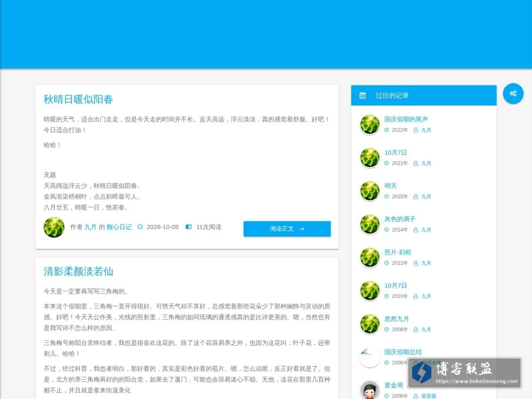Click broken avatar image beside 国庆假期总结
Image resolution: width=532 pixels, height=399 pixels.
pyautogui.click(x=370, y=357)
